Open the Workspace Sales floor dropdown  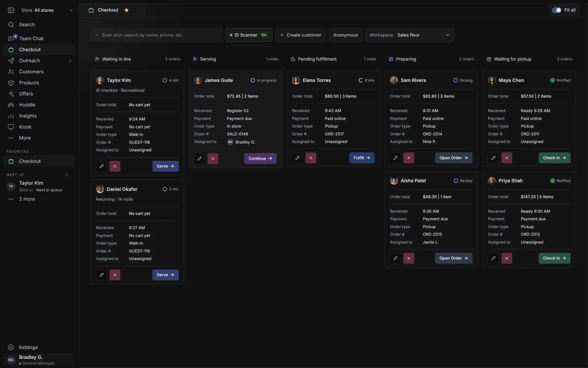410,35
